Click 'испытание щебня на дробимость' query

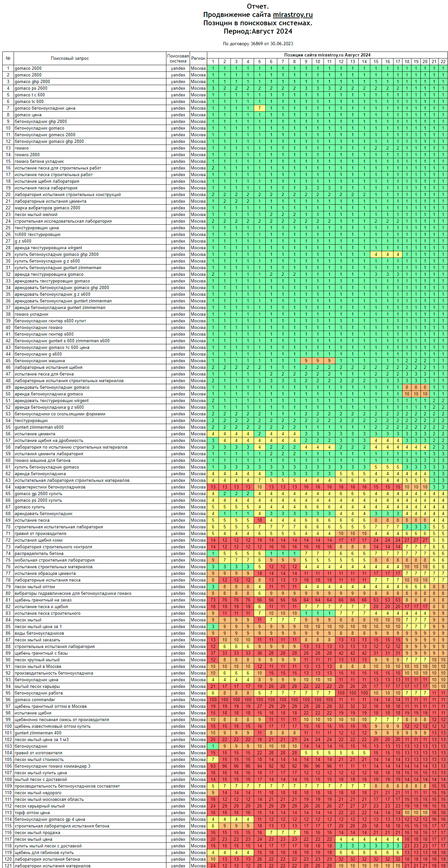click(49, 441)
